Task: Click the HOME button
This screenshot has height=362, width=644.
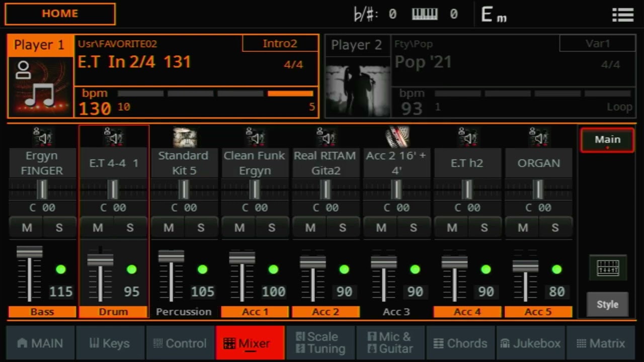Action: (x=60, y=14)
